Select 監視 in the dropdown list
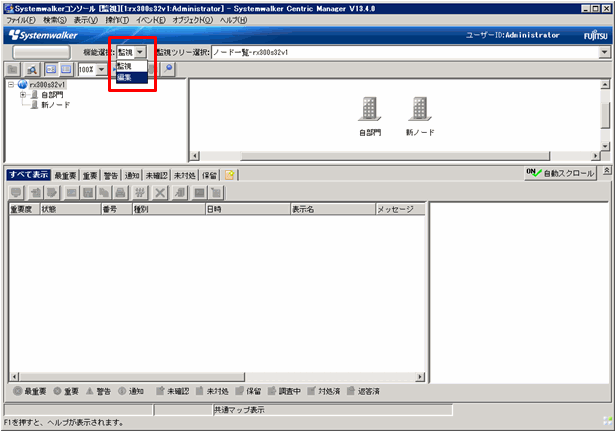Viewport: 616px width, 432px height. tap(132, 66)
